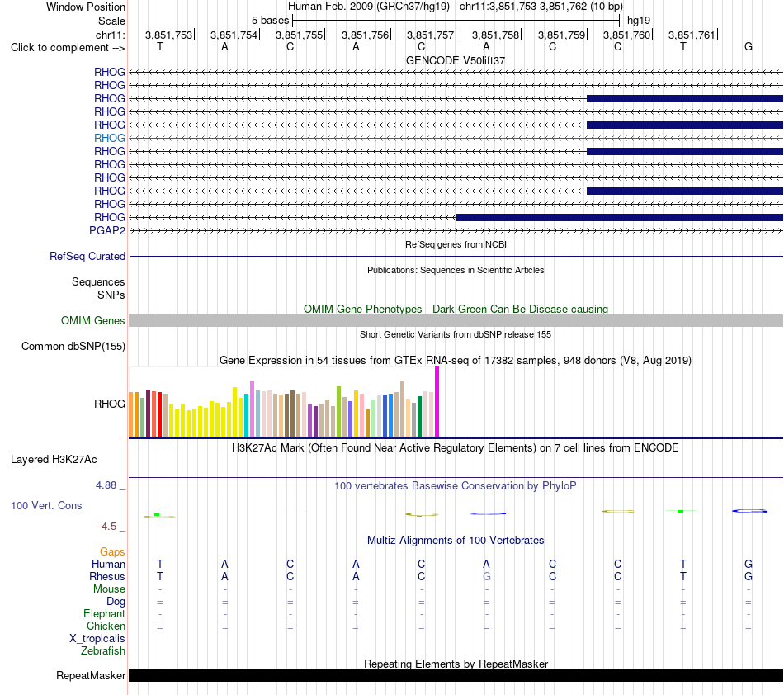
Task: Click the 4.88 PhyloP upper scale value
Action: pyautogui.click(x=106, y=485)
